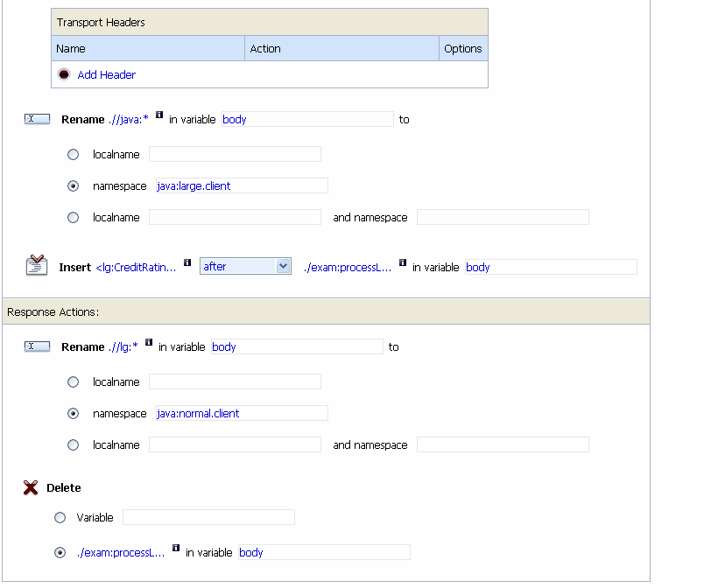Open the Add Header link

[106, 74]
